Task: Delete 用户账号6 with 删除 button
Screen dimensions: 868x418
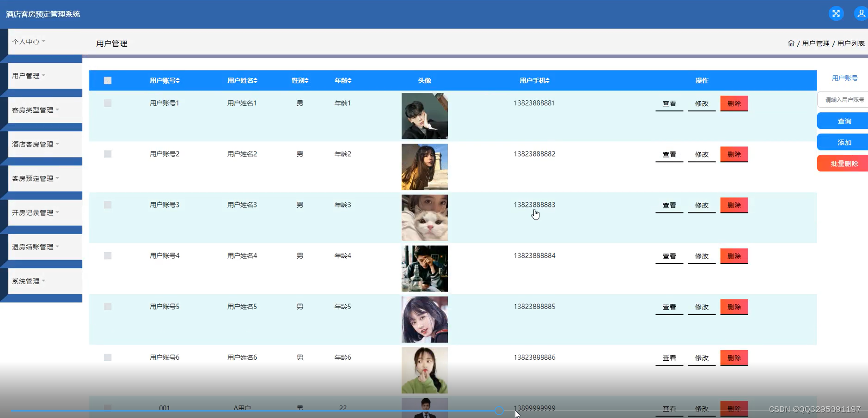Action: tap(734, 357)
